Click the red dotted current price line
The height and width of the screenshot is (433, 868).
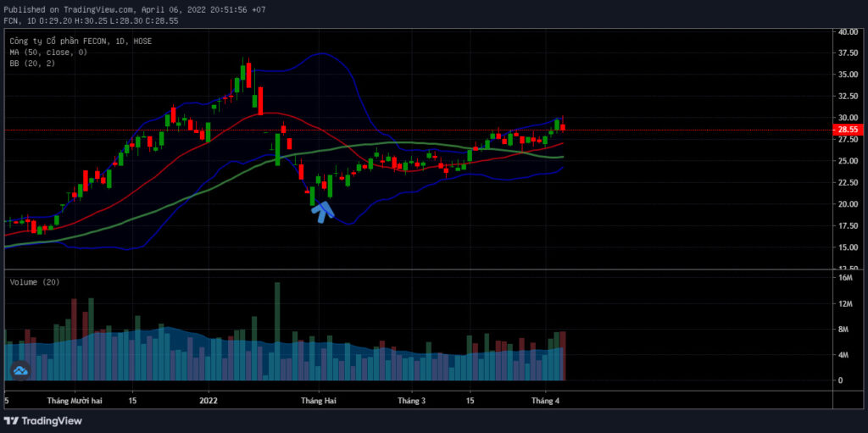416,130
